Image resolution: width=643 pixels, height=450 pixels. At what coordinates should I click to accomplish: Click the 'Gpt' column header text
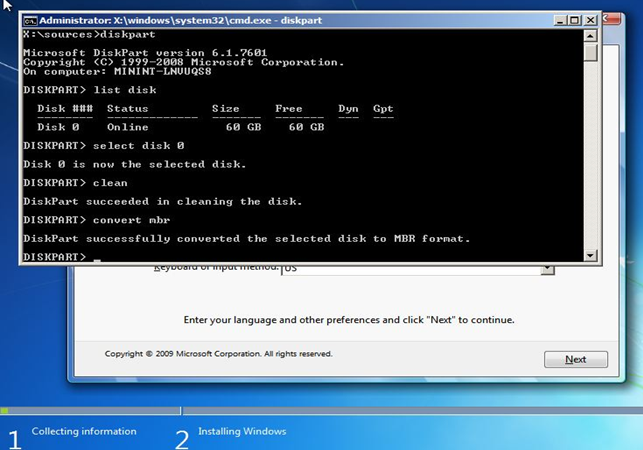point(383,109)
